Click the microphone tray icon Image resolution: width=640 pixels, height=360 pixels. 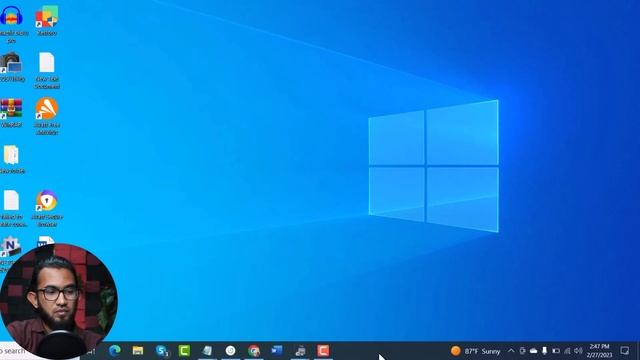pos(544,351)
